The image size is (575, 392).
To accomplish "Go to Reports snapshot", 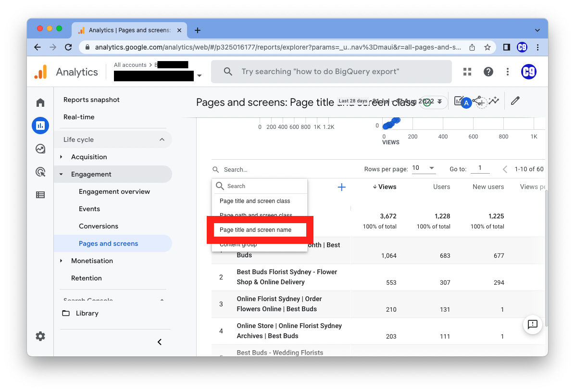I will click(x=91, y=100).
